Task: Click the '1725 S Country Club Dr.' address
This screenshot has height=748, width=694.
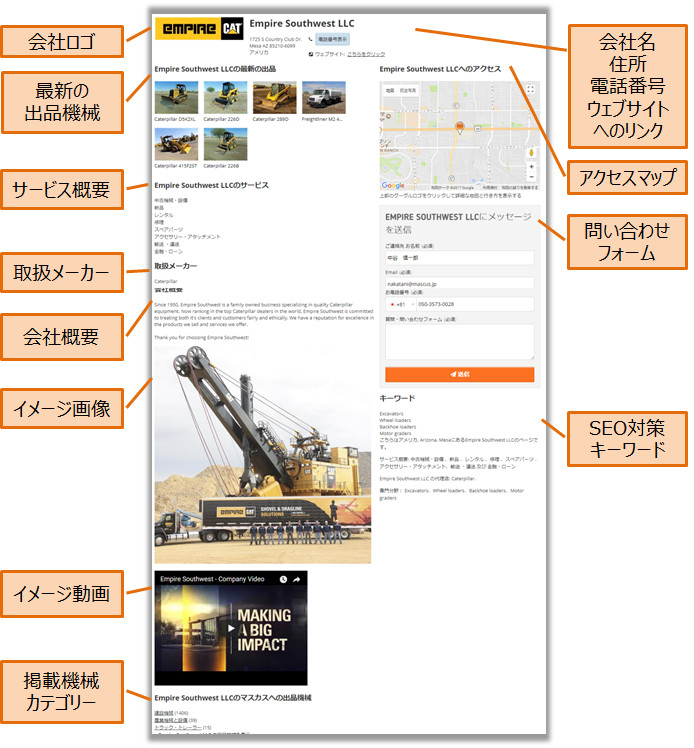Action: point(275,39)
